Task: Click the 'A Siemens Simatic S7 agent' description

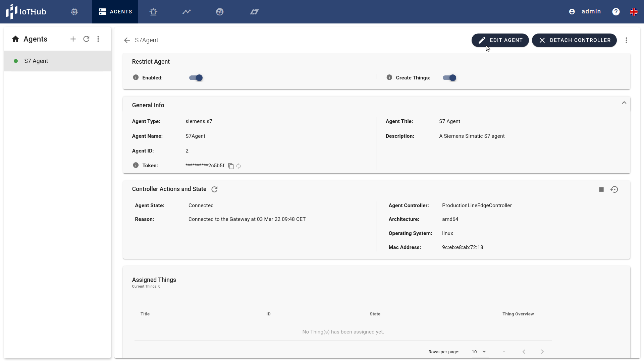Action: click(x=472, y=136)
